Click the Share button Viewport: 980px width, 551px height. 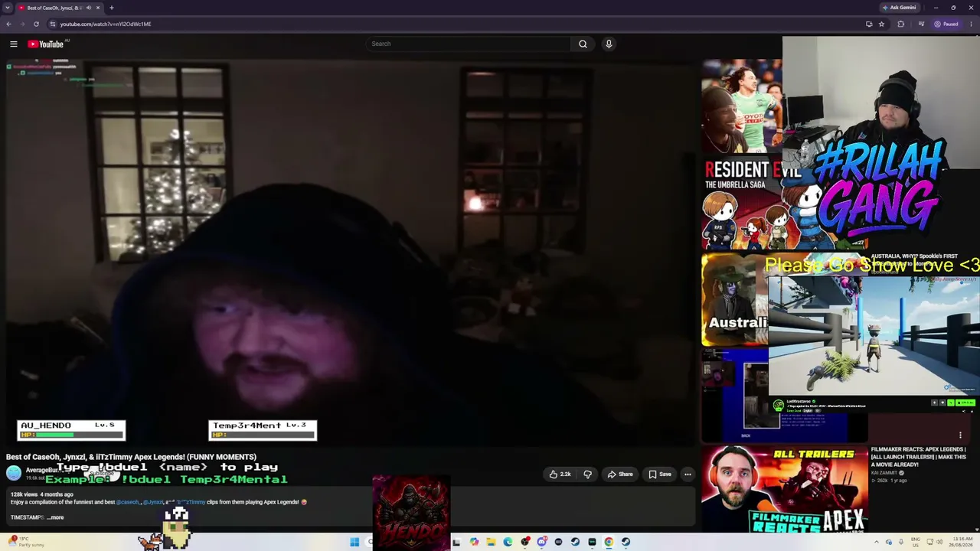click(620, 474)
